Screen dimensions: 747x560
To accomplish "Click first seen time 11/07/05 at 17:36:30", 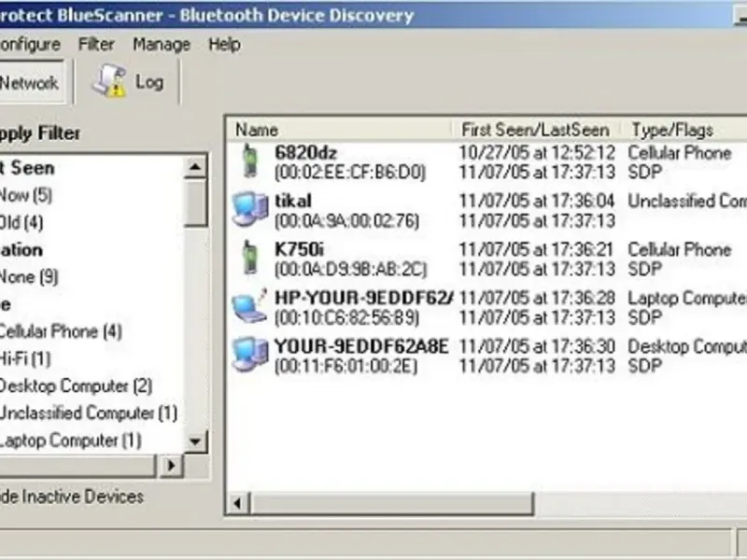I will [537, 346].
